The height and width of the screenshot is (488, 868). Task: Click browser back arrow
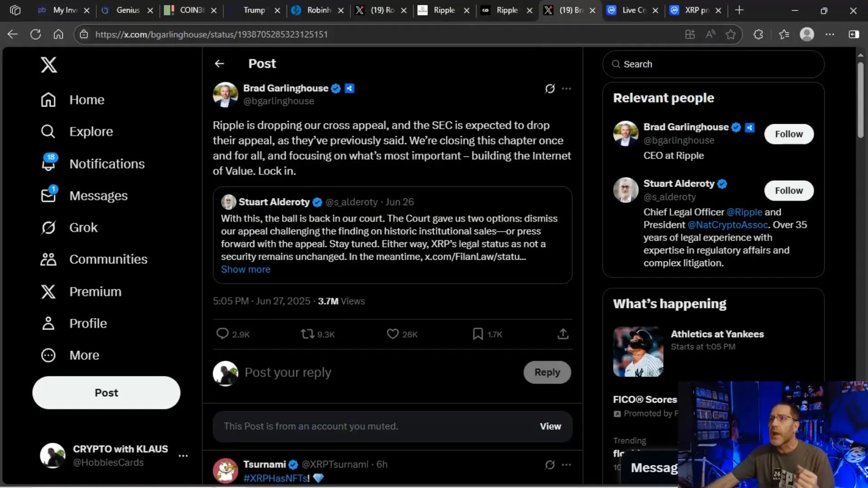[x=13, y=34]
